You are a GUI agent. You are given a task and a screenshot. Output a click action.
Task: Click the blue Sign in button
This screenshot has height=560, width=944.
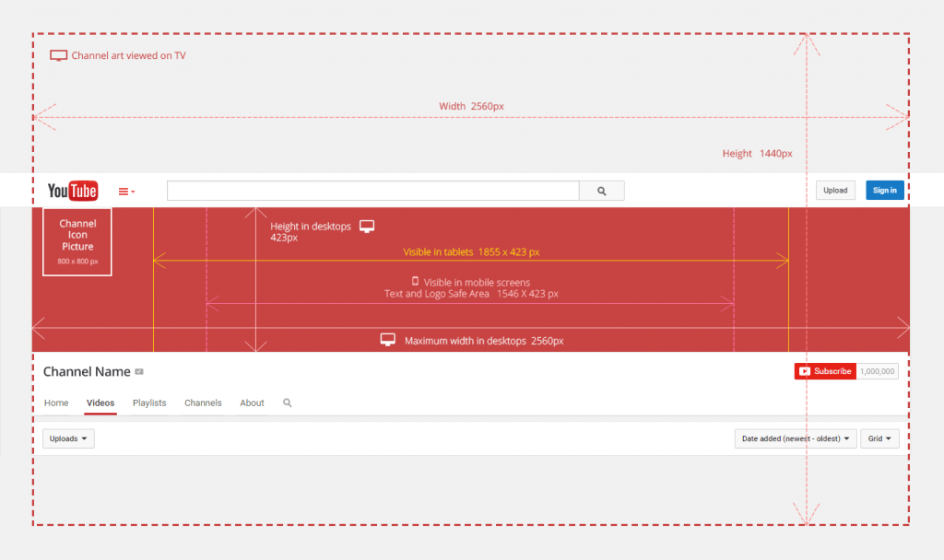(x=884, y=190)
